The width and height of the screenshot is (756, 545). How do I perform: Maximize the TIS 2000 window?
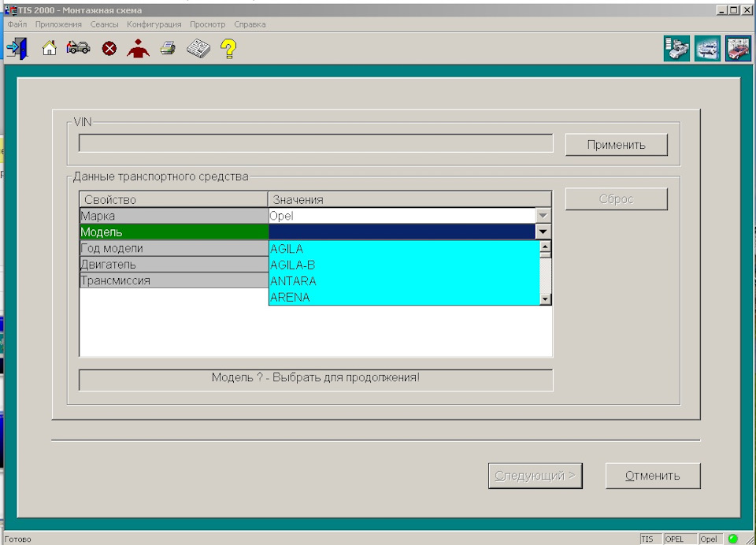click(733, 9)
